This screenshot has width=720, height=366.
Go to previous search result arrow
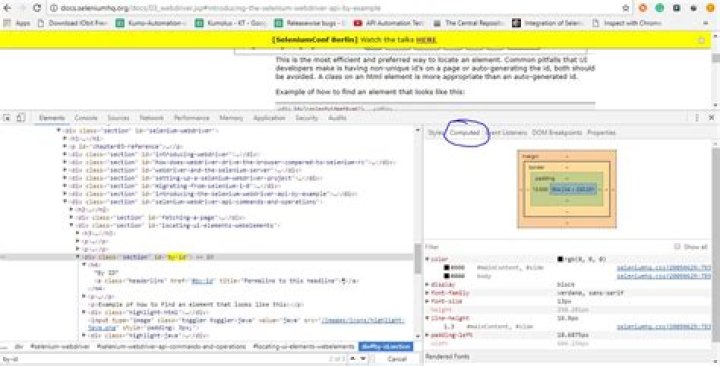353,359
